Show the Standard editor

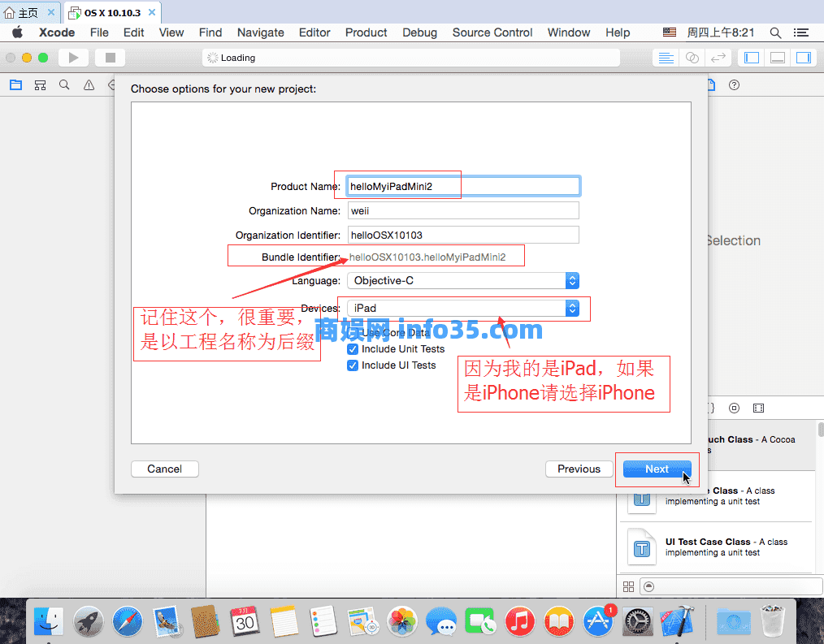(x=666, y=58)
